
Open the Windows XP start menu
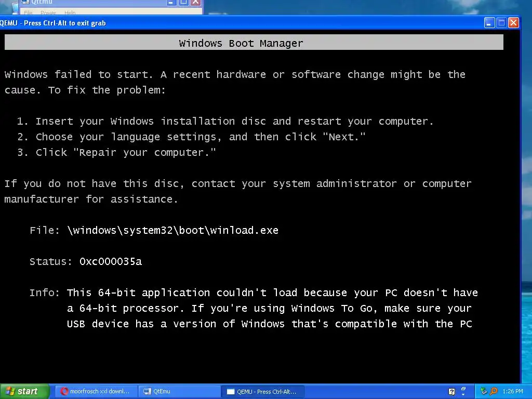click(25, 391)
